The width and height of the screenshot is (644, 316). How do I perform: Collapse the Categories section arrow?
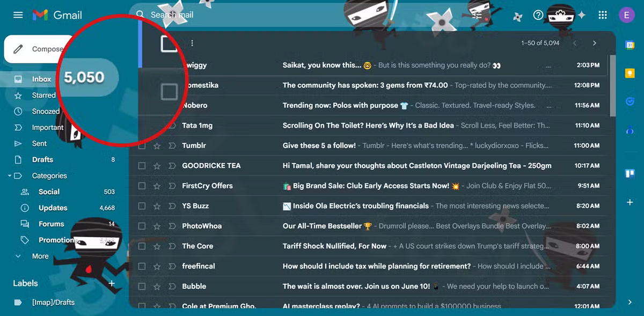pos(10,176)
